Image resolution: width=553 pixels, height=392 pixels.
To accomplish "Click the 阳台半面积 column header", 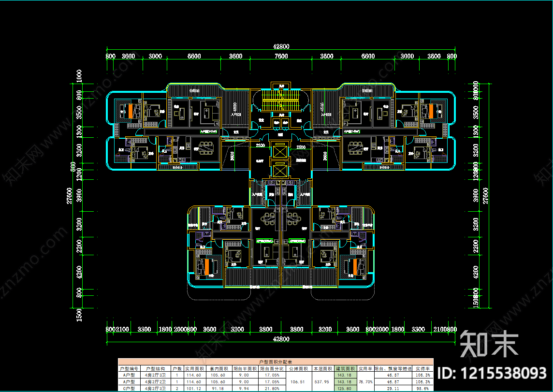I will click(x=245, y=368).
